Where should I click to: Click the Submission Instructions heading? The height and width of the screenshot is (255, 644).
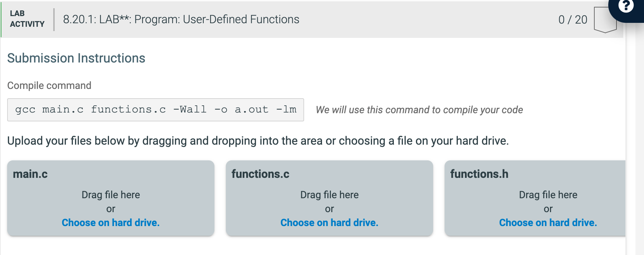[76, 58]
